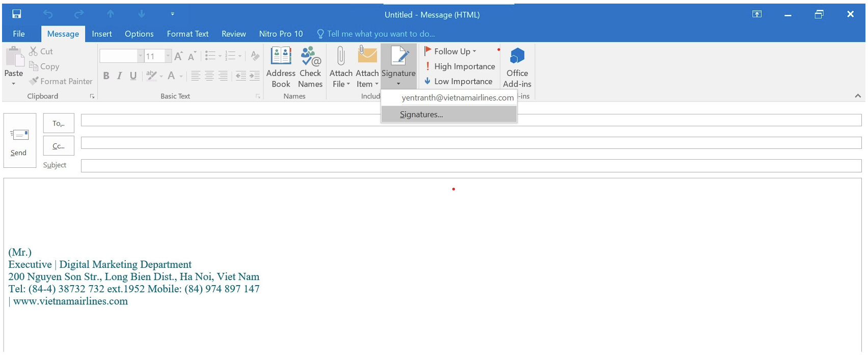Screen dimensions: 868x356
Task: Click the Cc... button
Action: tap(59, 146)
